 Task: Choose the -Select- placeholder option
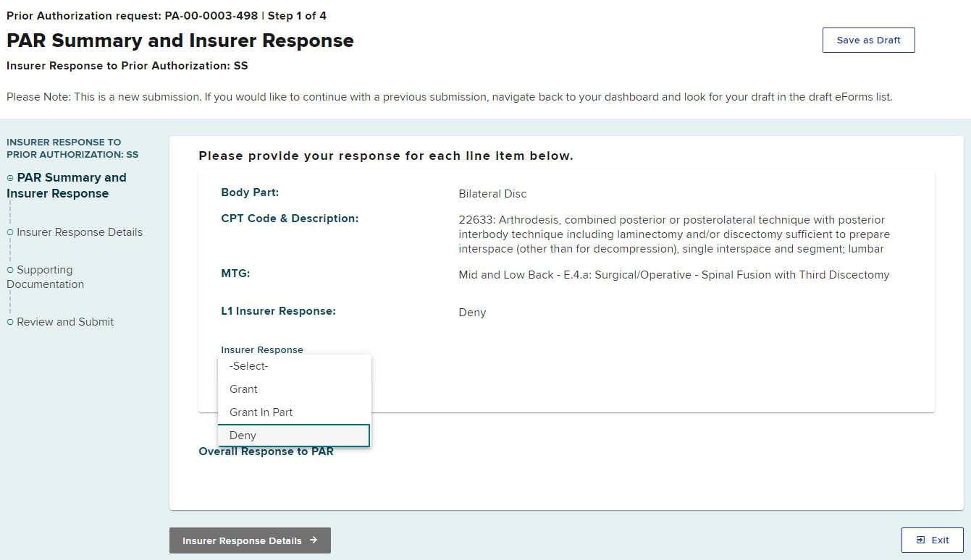tap(248, 366)
